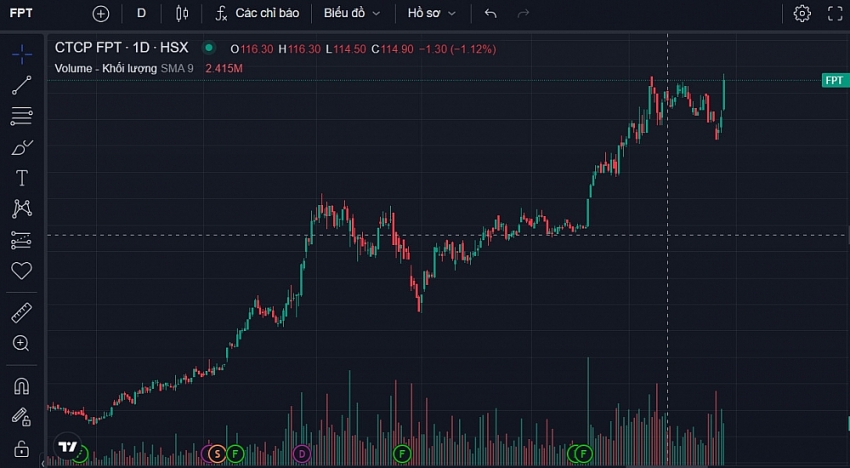Toggle the green market status dot

coord(208,47)
